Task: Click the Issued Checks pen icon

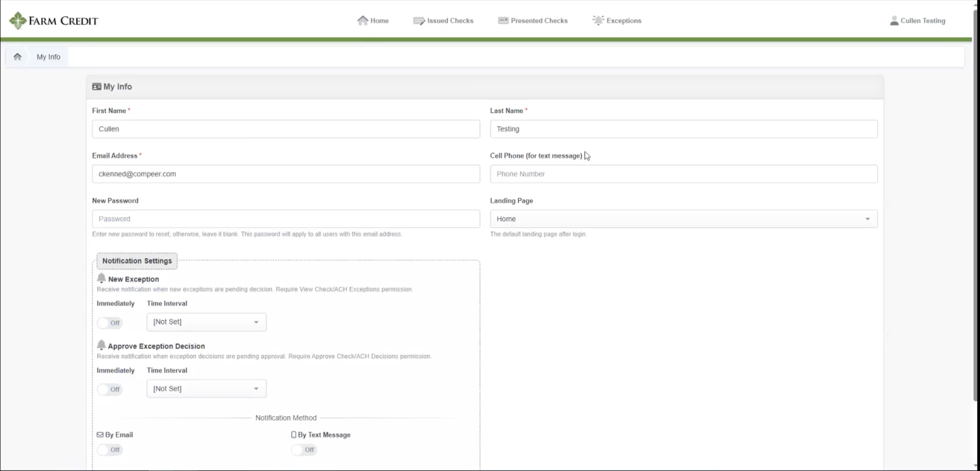Action: click(419, 21)
